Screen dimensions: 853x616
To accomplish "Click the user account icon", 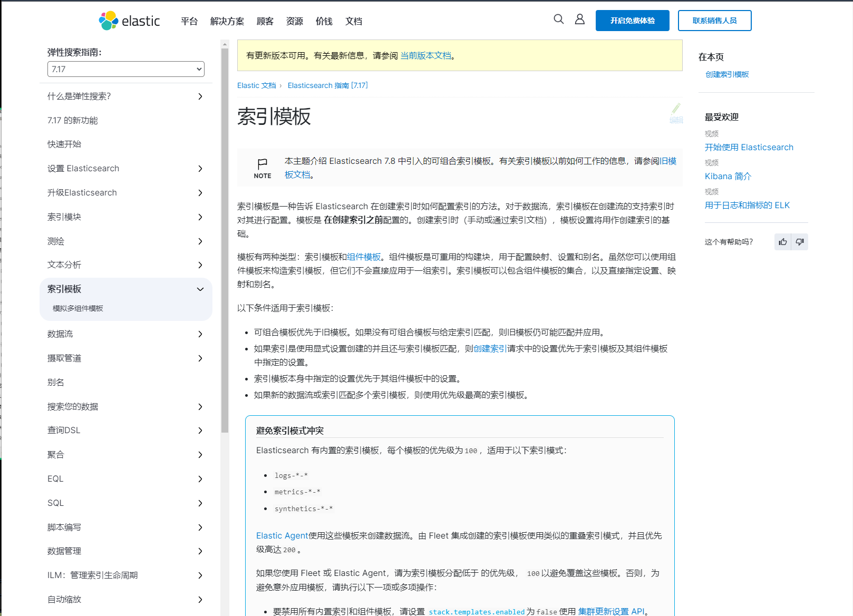I will [x=579, y=19].
